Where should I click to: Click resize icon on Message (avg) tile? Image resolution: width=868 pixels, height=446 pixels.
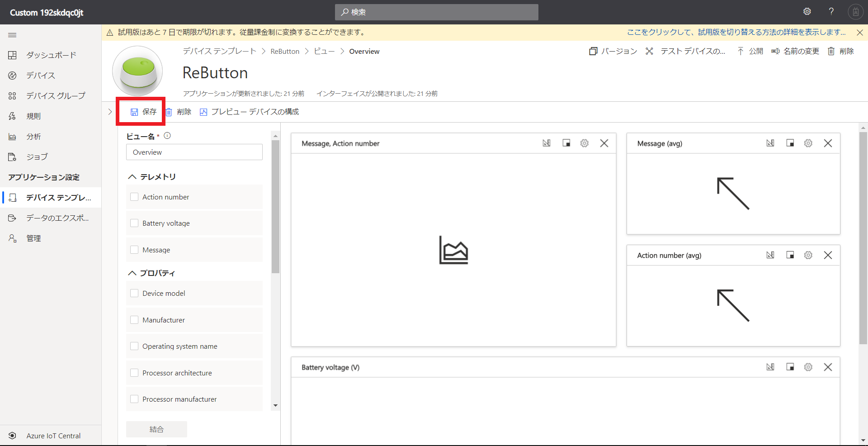[790, 143]
